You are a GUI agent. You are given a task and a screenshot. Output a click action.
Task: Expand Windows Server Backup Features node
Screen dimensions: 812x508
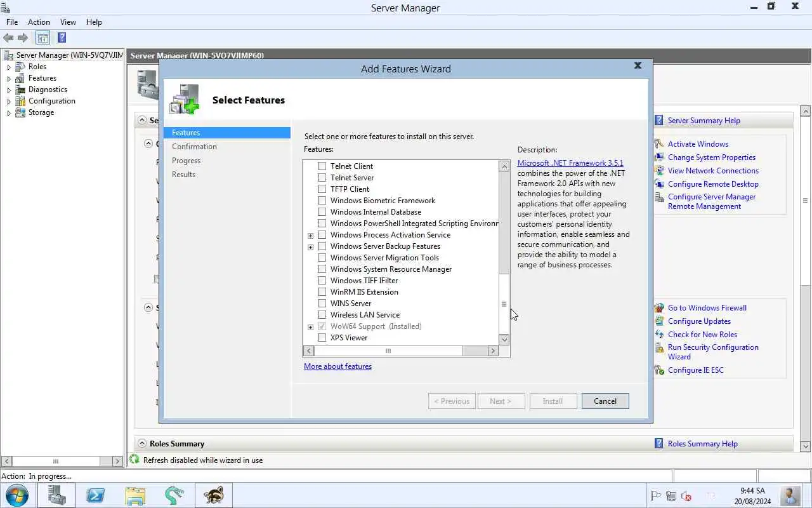click(310, 247)
